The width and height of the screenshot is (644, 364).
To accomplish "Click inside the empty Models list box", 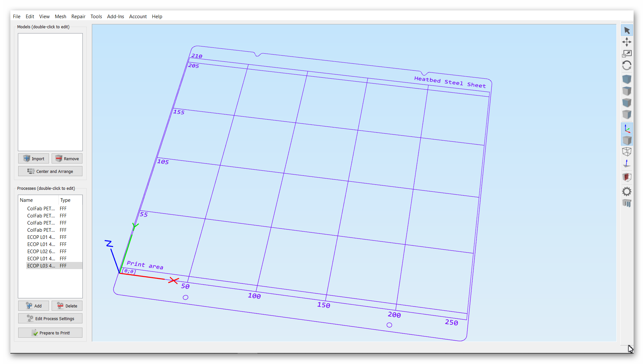I will pos(50,92).
